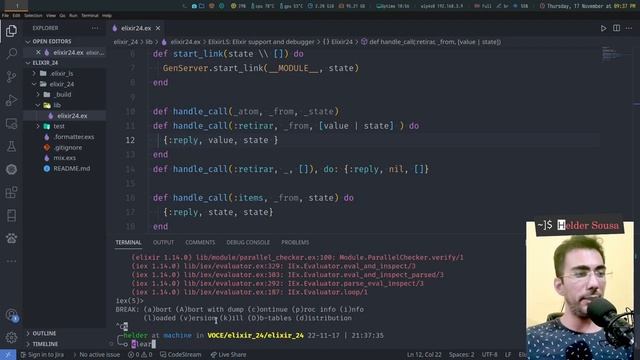Image resolution: width=640 pixels, height=360 pixels.
Task: Open Manage gear settings
Action: pyautogui.click(x=11, y=338)
